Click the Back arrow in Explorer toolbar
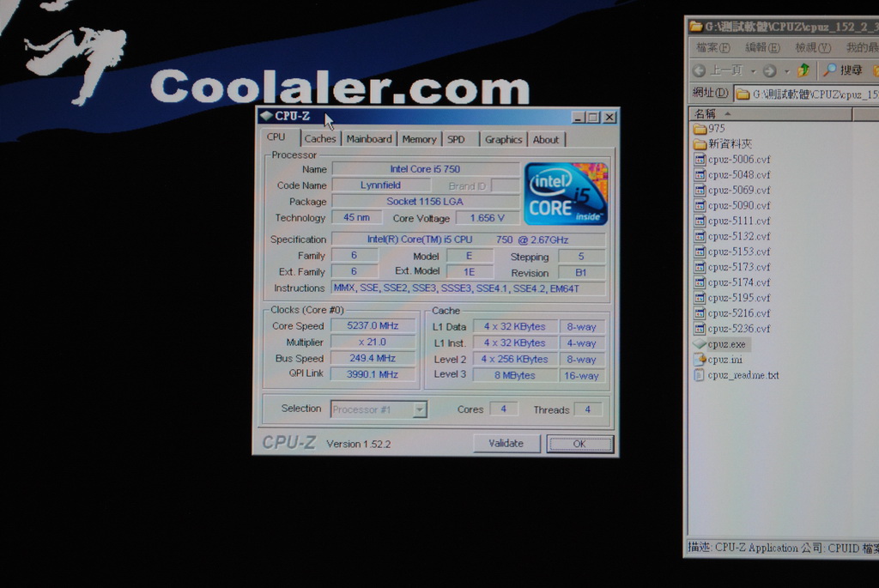This screenshot has height=588, width=879. [x=699, y=70]
